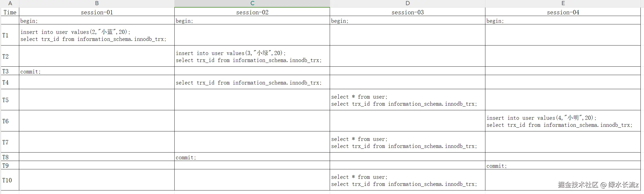Click the cell inserting "小明" user

(x=563, y=121)
